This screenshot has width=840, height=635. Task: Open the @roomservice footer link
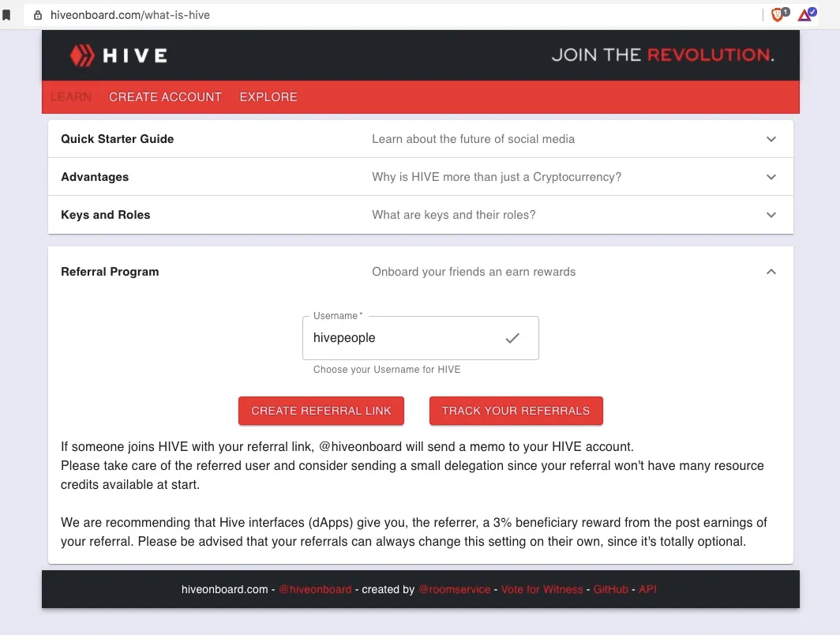(x=454, y=589)
